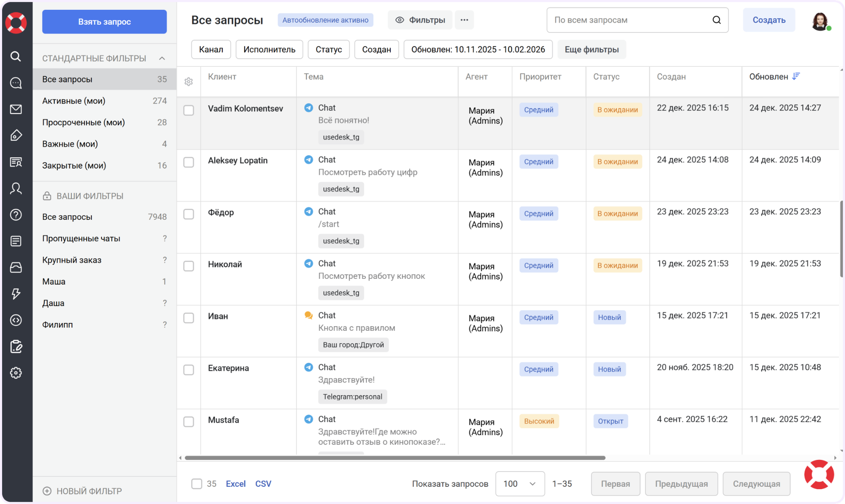Open the Обновлен date range filter
This screenshot has height=504, width=845.
click(478, 49)
